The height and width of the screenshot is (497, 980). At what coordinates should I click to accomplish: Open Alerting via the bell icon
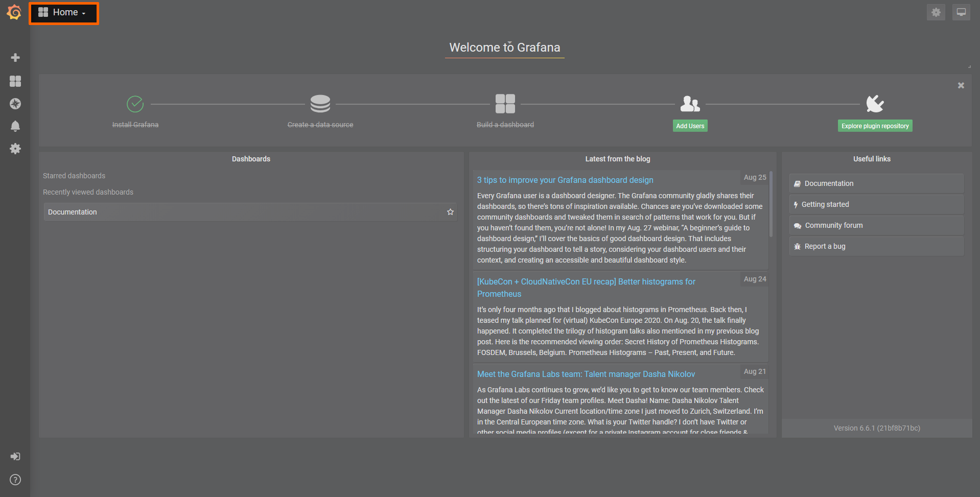(x=15, y=126)
